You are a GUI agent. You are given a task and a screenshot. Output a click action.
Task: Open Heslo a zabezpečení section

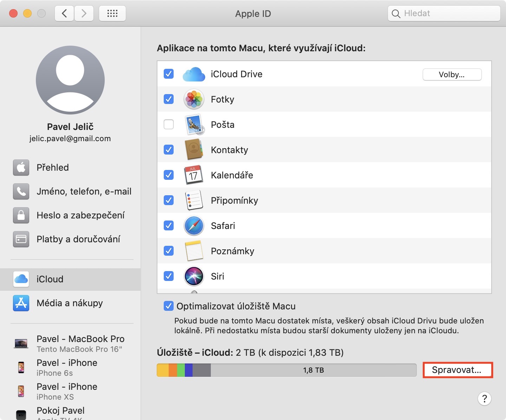[70, 215]
